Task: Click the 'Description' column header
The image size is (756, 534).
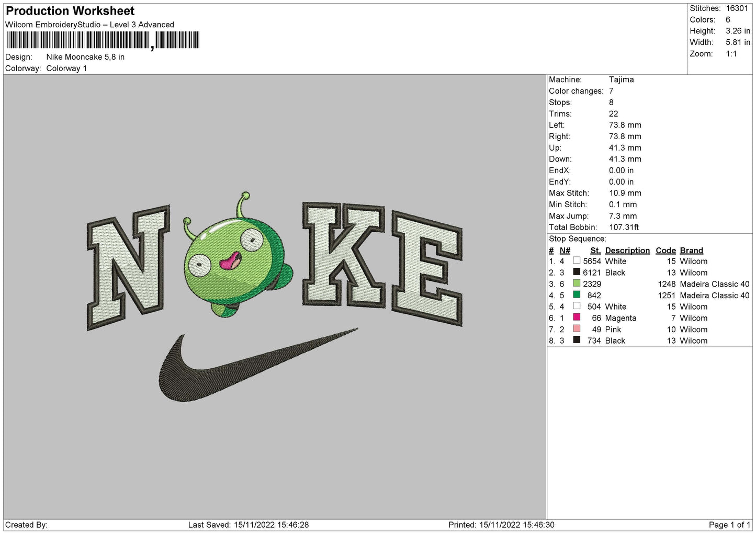Action: tap(627, 251)
